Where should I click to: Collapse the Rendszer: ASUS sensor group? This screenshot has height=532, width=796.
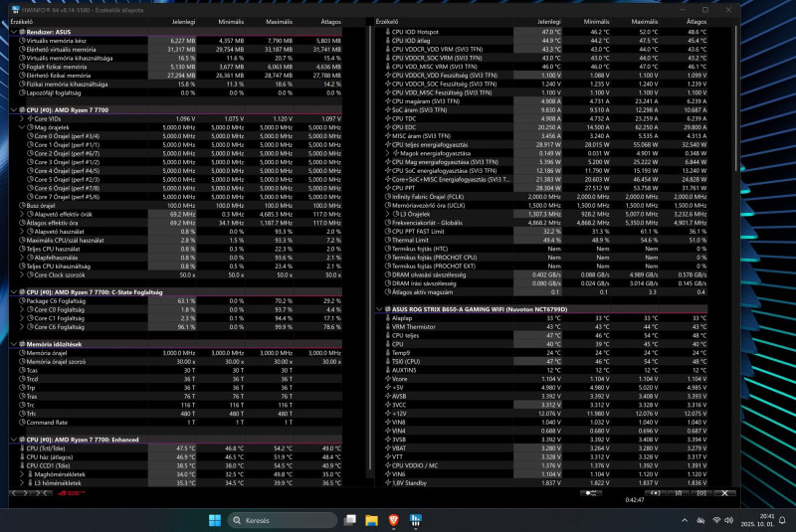point(14,32)
